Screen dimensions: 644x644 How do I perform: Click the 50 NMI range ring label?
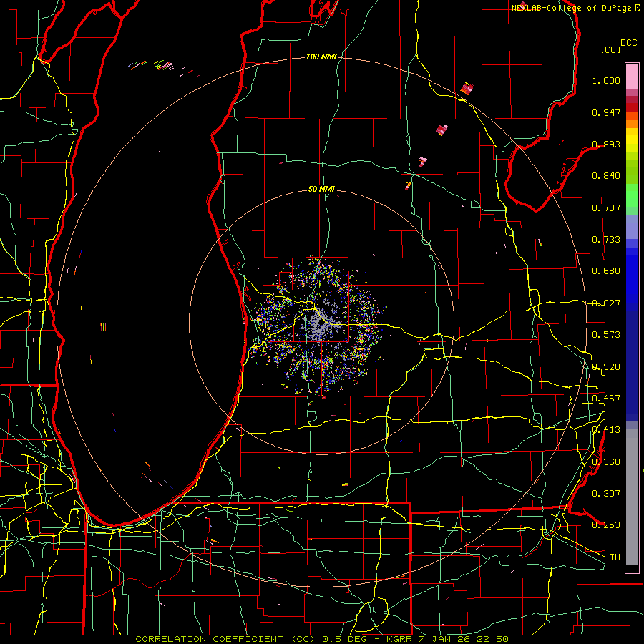pyautogui.click(x=321, y=189)
